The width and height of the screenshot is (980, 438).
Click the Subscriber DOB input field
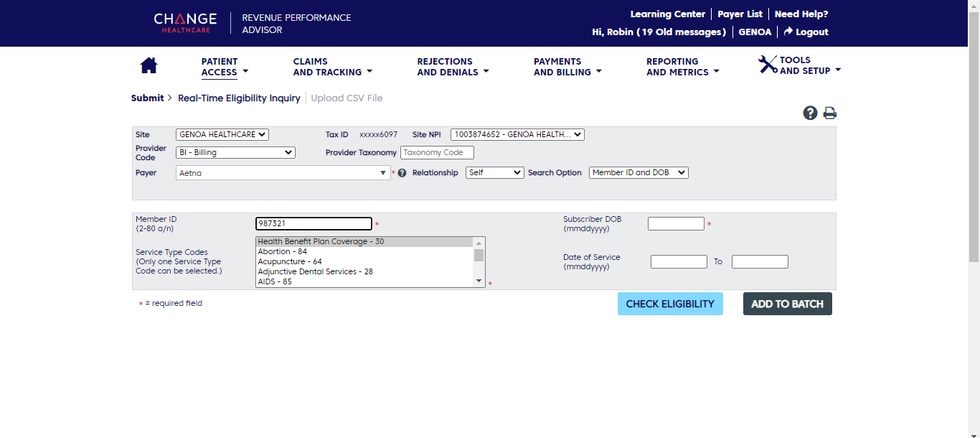point(675,224)
